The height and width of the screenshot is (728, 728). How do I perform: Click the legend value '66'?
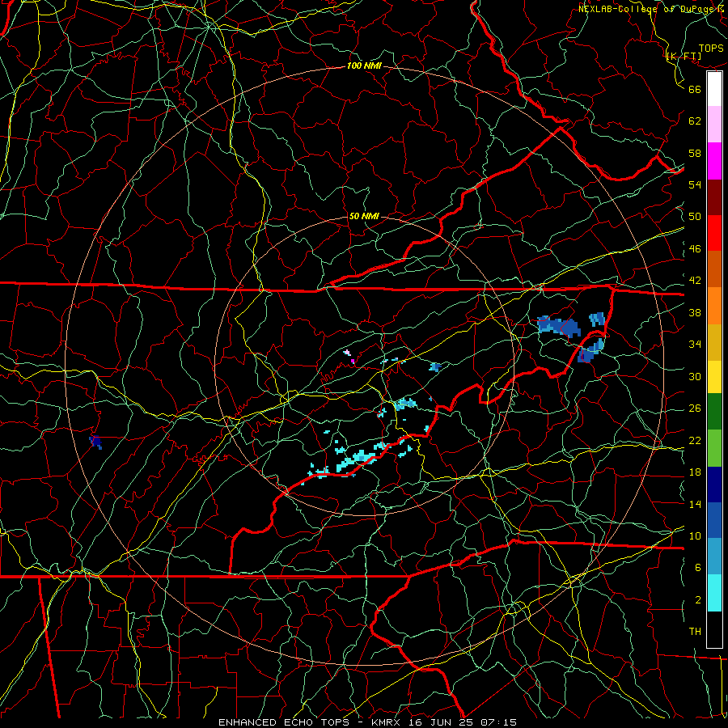click(695, 89)
